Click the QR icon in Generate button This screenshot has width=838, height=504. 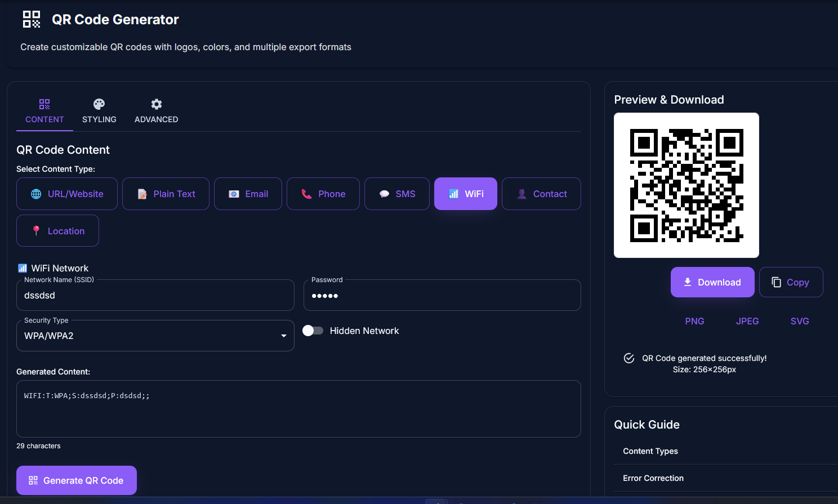click(33, 480)
